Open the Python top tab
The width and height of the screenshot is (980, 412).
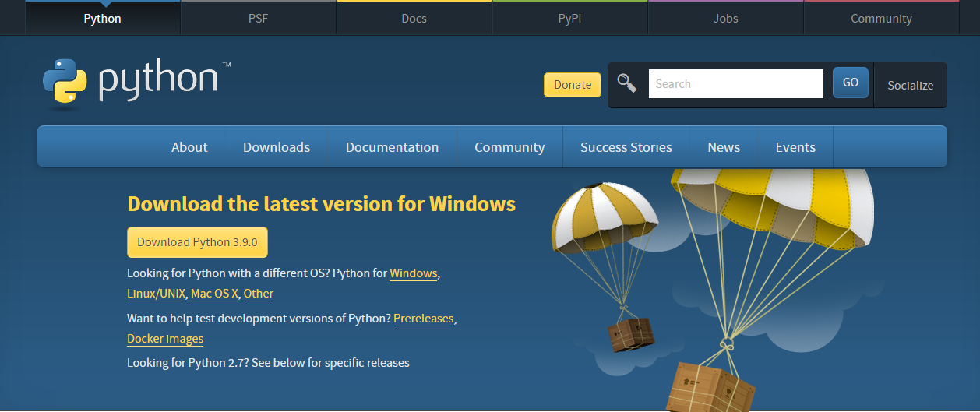[103, 18]
